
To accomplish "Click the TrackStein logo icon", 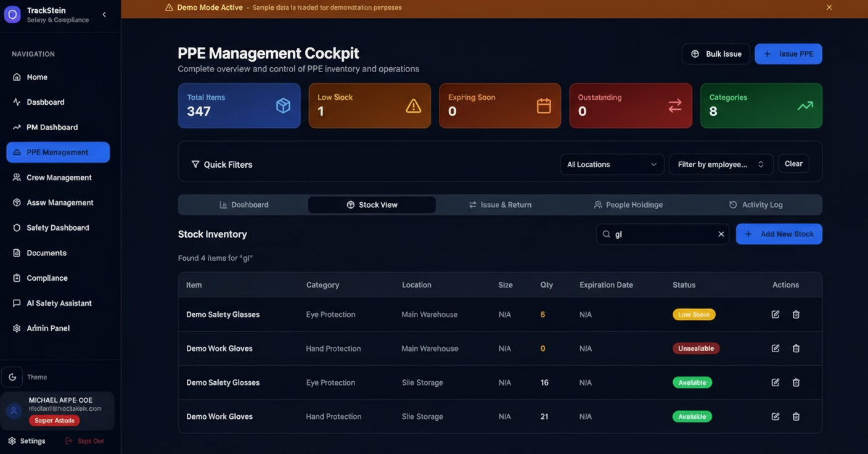I will 12,15.
